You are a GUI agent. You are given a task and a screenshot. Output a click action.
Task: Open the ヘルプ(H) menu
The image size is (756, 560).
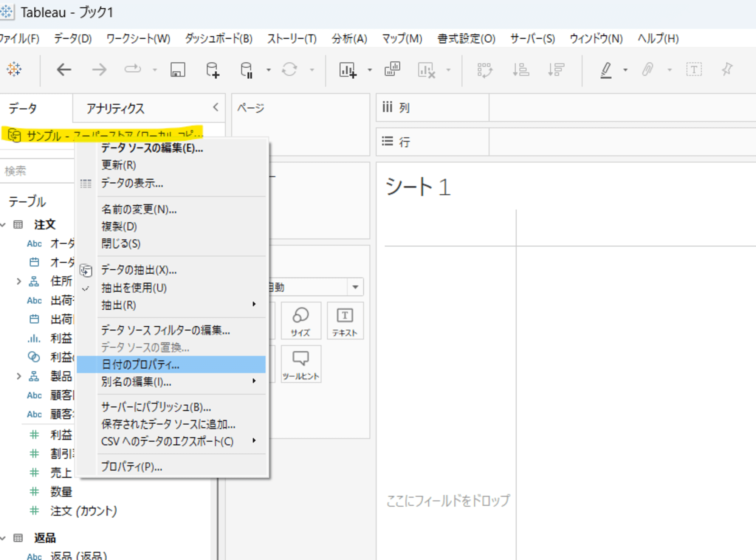click(x=658, y=39)
